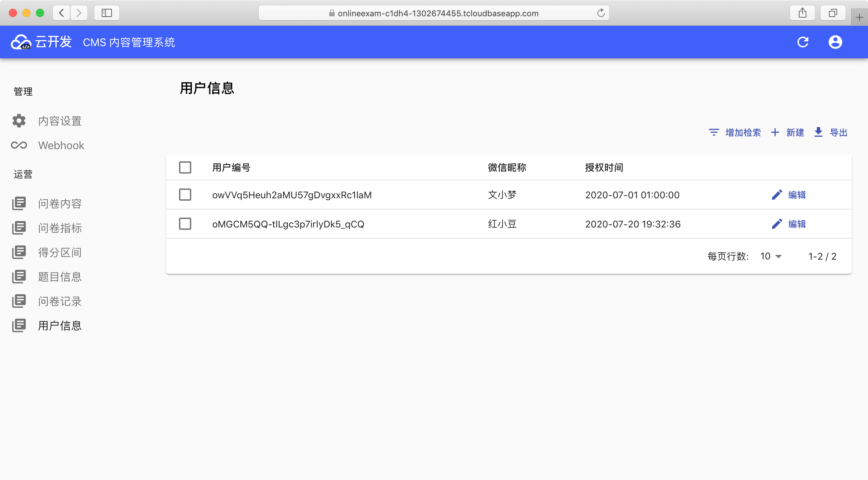
Task: Click the pencil edit icon for 红小豆
Action: point(777,224)
